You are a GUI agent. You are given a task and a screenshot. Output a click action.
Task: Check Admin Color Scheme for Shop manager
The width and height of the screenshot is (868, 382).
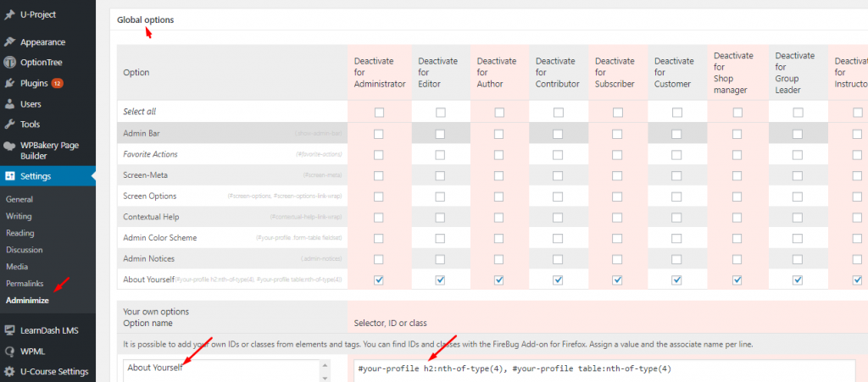coord(737,238)
